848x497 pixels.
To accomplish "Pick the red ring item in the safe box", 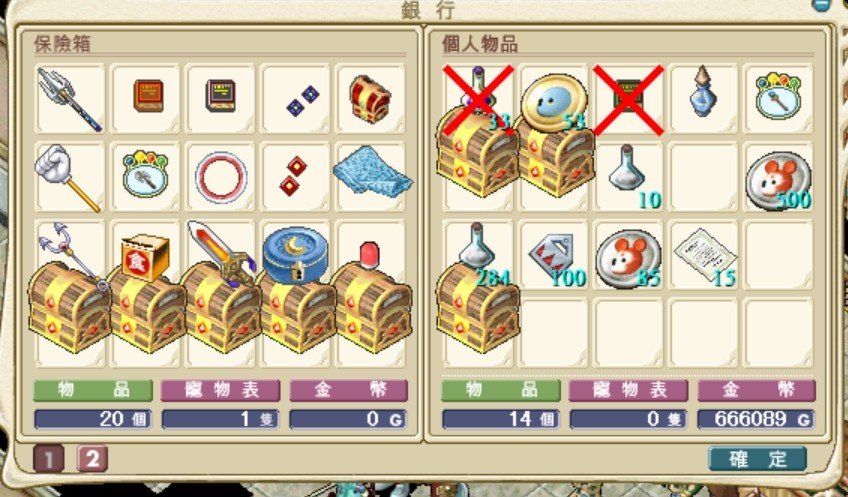I will (x=220, y=177).
